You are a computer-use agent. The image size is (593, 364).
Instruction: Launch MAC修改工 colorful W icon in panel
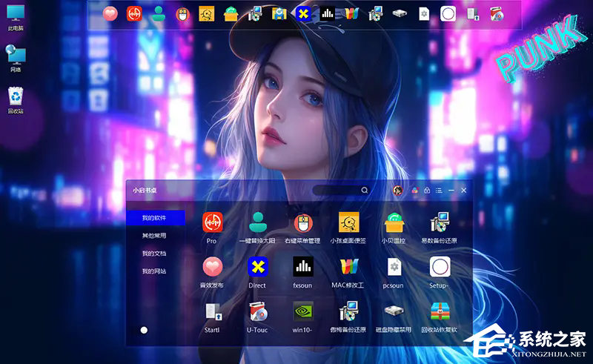[x=348, y=267]
